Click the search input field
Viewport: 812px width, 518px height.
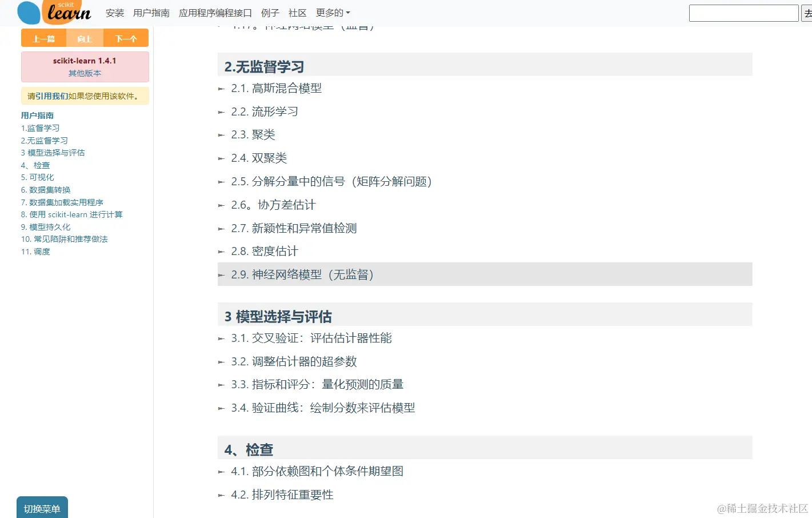(743, 13)
